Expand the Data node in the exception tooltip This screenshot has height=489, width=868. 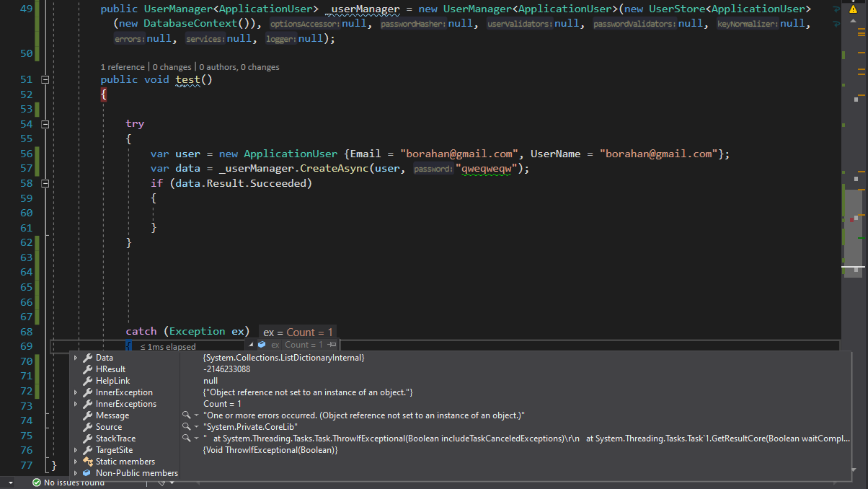pos(75,358)
